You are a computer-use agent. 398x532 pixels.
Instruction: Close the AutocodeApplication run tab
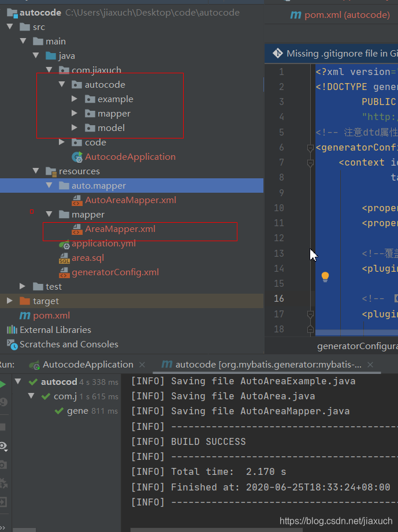point(142,365)
